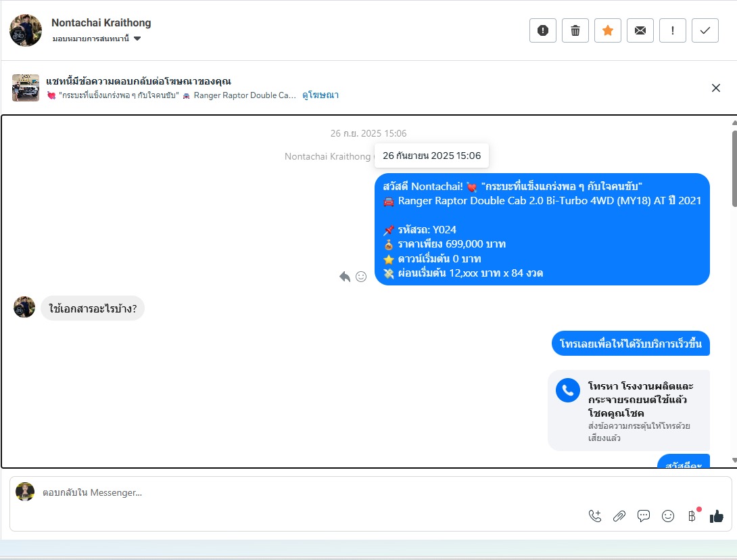This screenshot has height=560, width=737.
Task: Click the ad banner title แชทนี้มีข้อความตอบกลับ
Action: coord(139,81)
